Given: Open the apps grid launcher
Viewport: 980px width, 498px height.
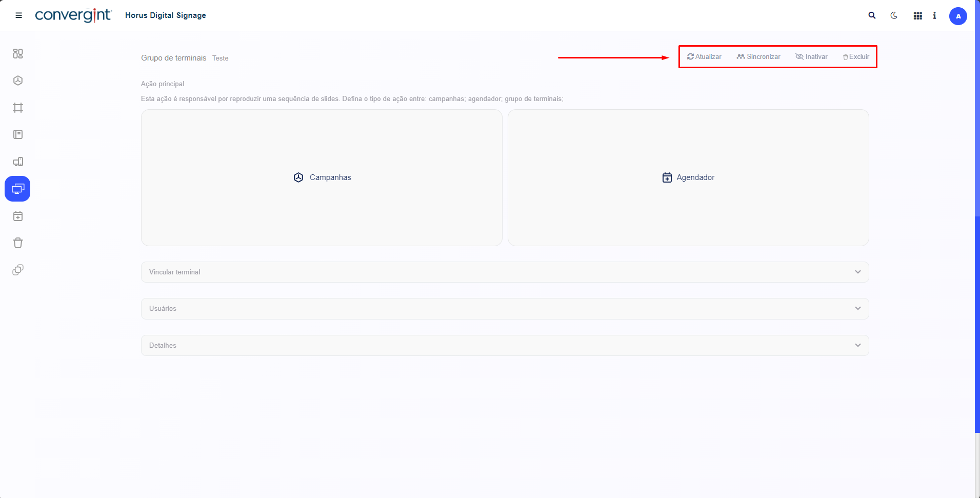Looking at the screenshot, I should pos(917,16).
